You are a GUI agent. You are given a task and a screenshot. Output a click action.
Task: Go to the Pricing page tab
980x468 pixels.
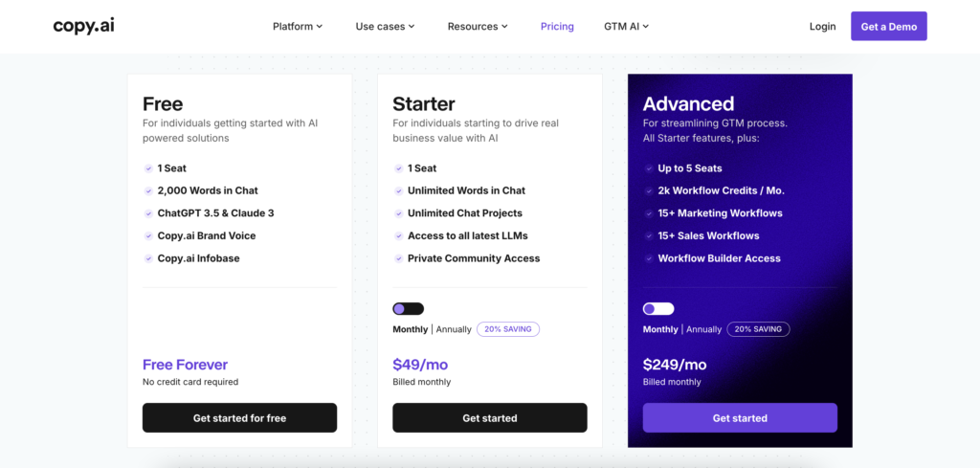[x=557, y=27]
